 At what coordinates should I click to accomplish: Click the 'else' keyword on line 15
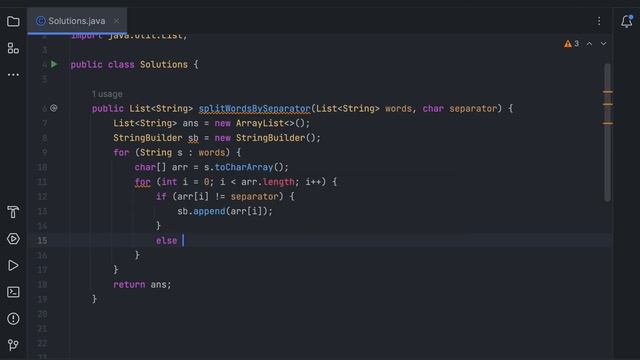point(167,240)
